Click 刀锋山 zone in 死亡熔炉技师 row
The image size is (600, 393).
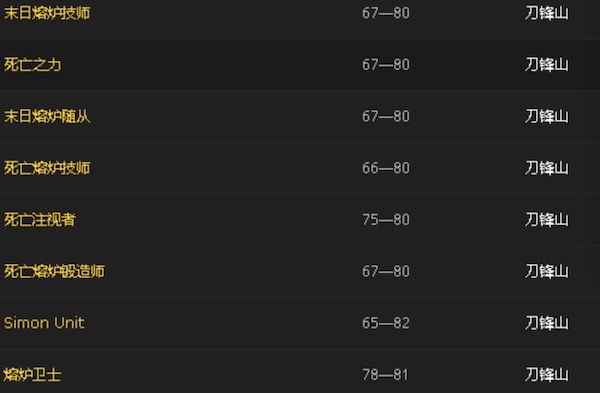546,168
